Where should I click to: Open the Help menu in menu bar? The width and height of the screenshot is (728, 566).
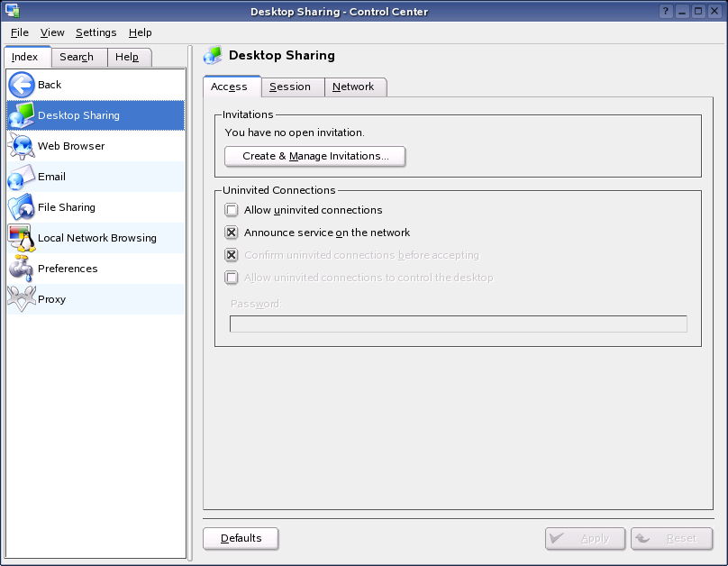[x=141, y=32]
